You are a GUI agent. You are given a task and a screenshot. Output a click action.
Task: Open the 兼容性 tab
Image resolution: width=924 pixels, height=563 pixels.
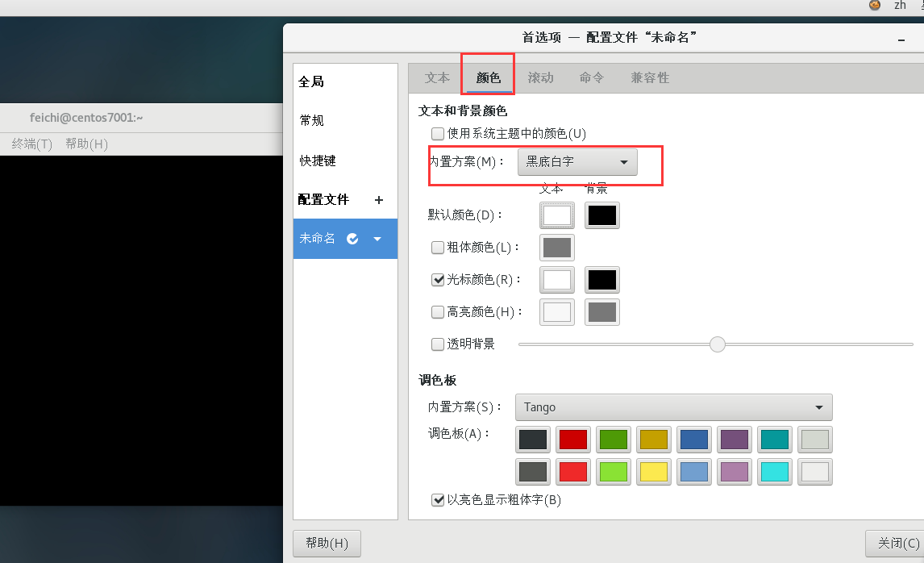(650, 78)
